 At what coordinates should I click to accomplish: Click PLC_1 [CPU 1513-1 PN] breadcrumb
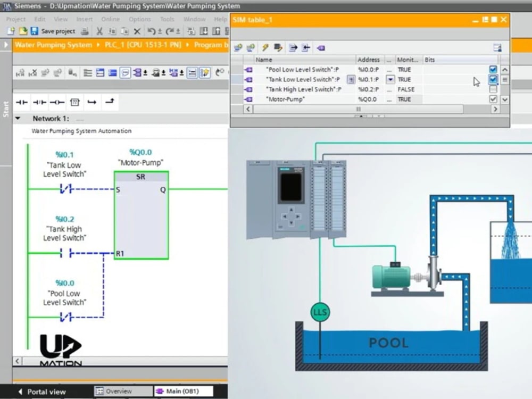[143, 45]
